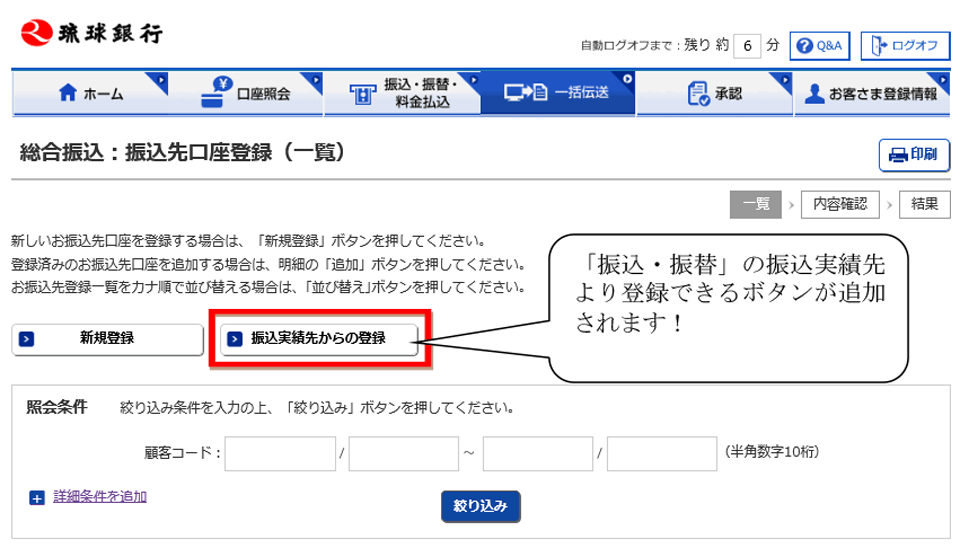
Task: Click the 一括伝送 transfer icon
Action: (x=526, y=93)
